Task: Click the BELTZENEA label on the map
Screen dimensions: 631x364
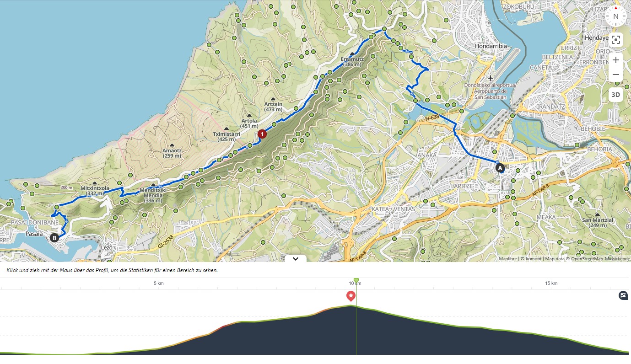Action: pyautogui.click(x=557, y=56)
